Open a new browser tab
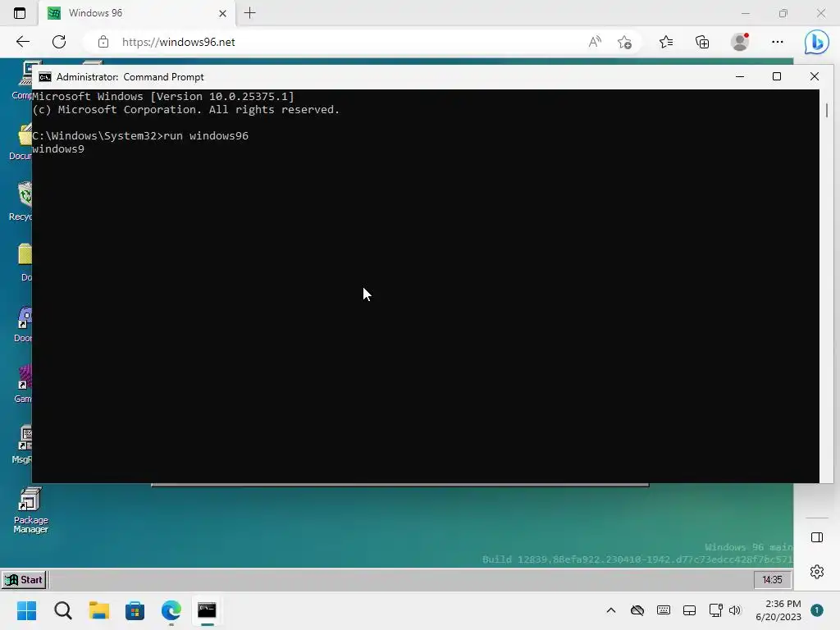The height and width of the screenshot is (630, 840). click(x=249, y=13)
